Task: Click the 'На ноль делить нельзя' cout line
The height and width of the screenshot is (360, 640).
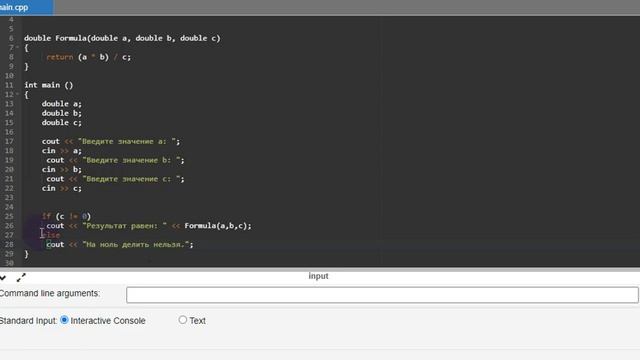Action: tap(120, 244)
